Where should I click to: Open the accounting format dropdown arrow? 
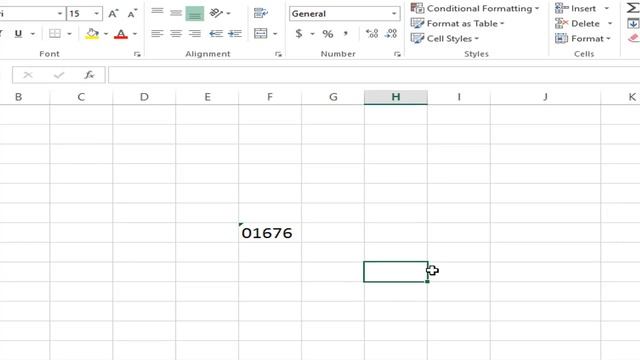click(x=312, y=34)
